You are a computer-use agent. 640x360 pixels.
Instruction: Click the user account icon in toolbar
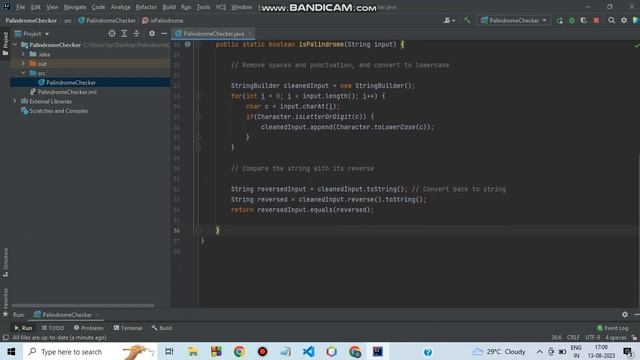tap(449, 20)
